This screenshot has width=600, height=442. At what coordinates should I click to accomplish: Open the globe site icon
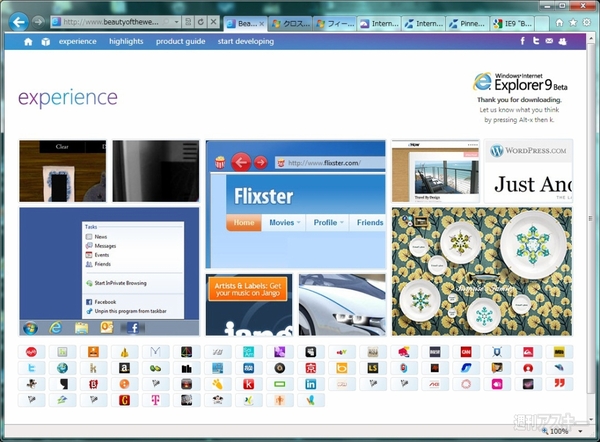[x=62, y=368]
